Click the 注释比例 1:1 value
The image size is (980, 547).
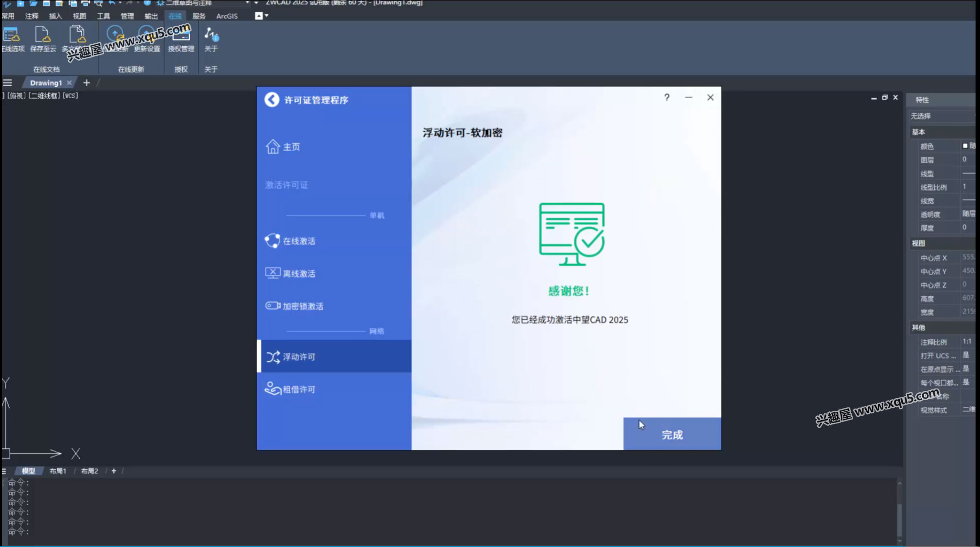tap(969, 342)
